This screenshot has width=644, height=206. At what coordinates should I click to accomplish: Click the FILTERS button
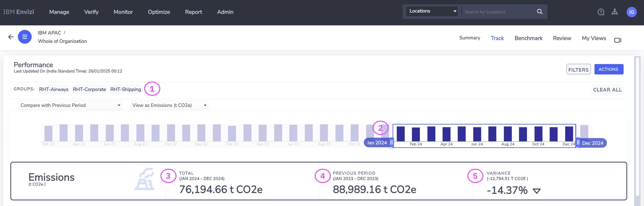pyautogui.click(x=578, y=69)
